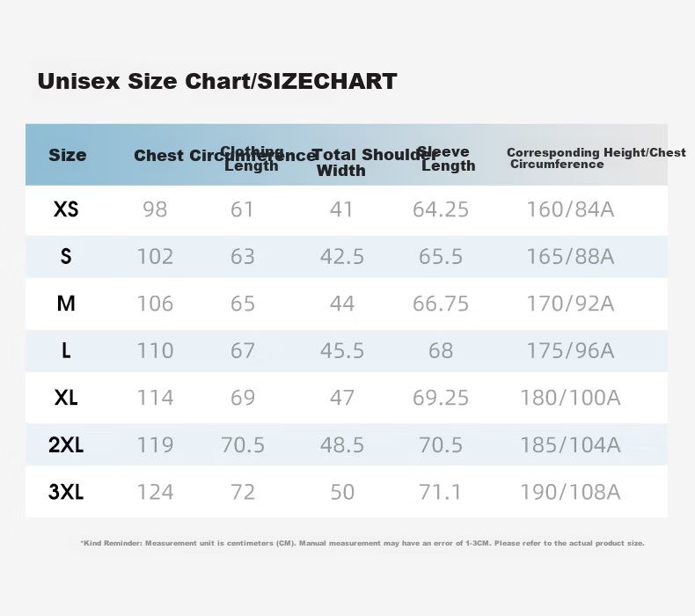695x616 pixels.
Task: Click sleeve length value 64.25
Action: [441, 209]
